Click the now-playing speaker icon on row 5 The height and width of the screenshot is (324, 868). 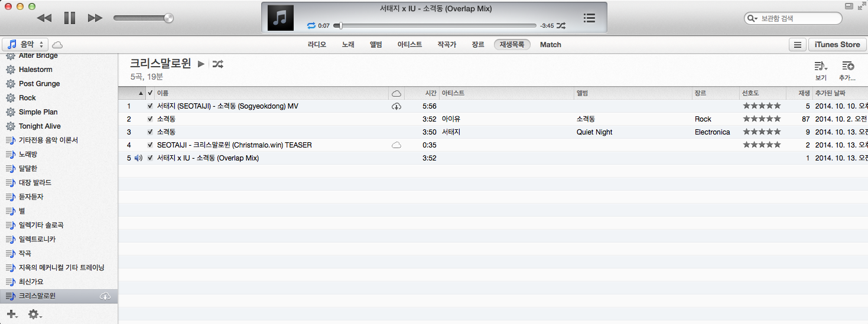tap(138, 158)
